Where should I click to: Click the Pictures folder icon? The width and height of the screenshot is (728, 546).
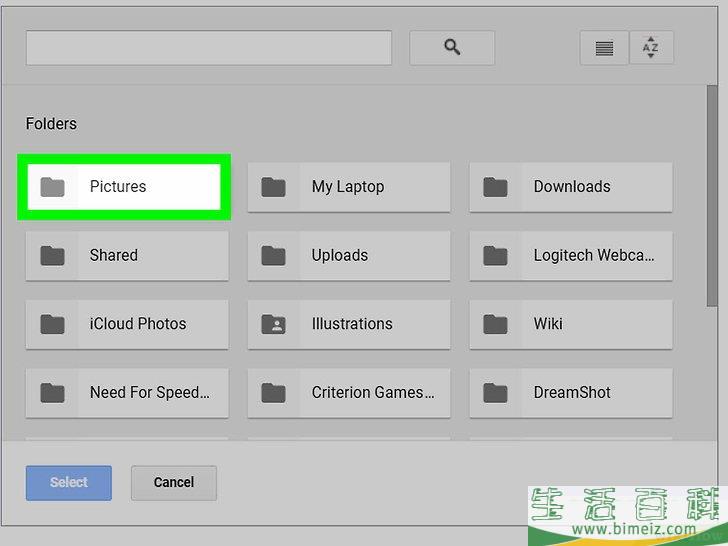click(52, 187)
